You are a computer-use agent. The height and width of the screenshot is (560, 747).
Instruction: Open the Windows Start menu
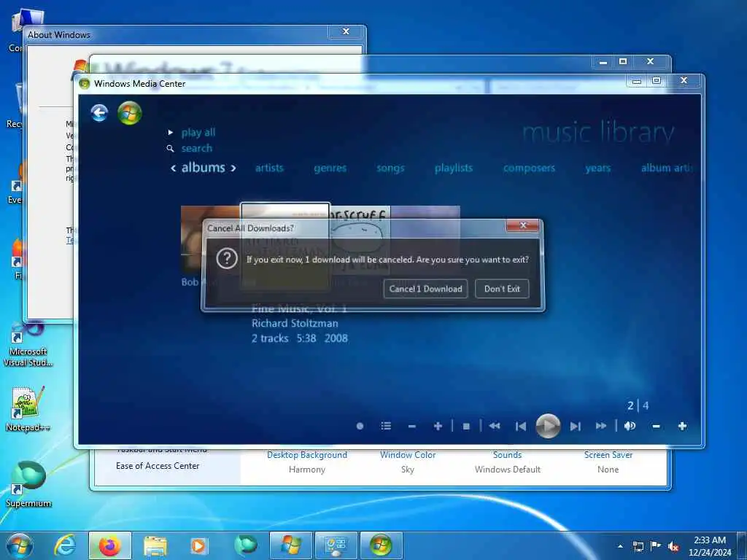click(x=19, y=545)
